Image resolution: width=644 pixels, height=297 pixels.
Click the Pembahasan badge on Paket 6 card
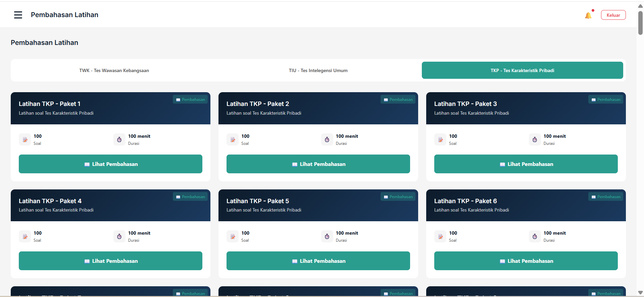click(x=605, y=197)
